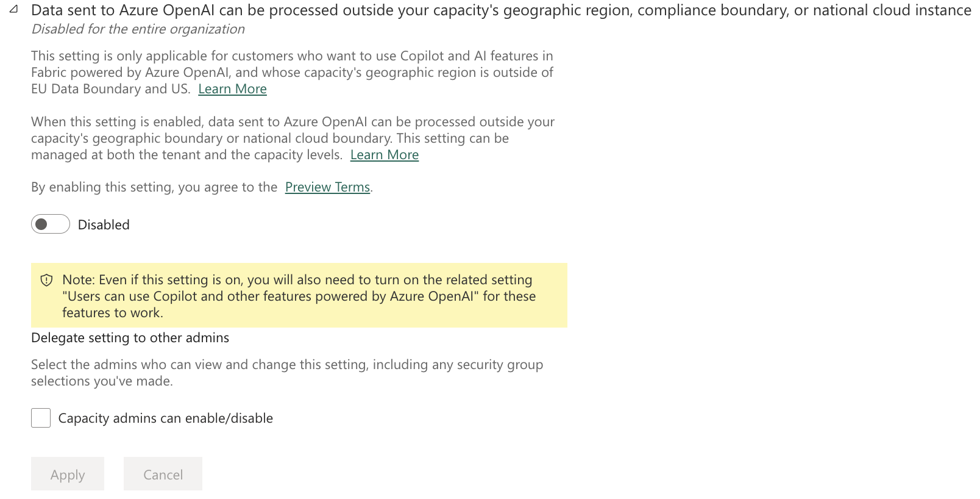The width and height of the screenshot is (980, 499).
Task: Click the toggle next to the Disabled label
Action: 50,224
